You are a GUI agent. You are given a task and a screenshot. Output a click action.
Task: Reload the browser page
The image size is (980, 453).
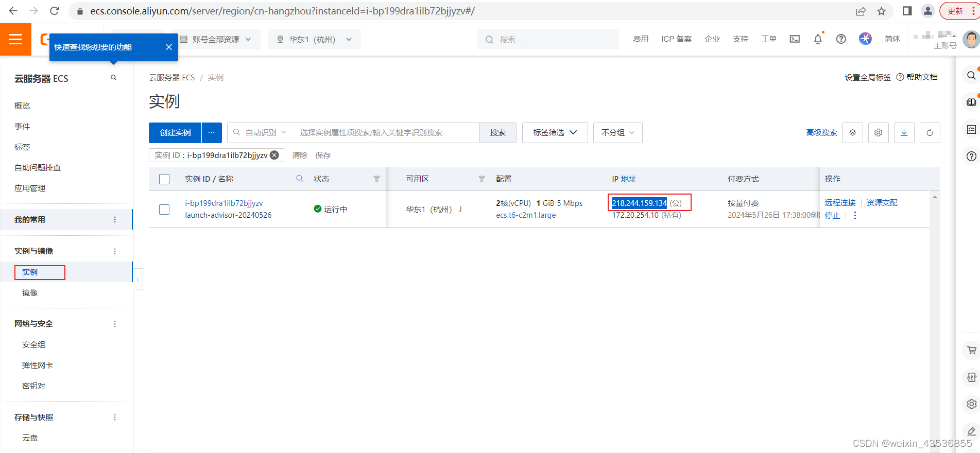pyautogui.click(x=55, y=11)
